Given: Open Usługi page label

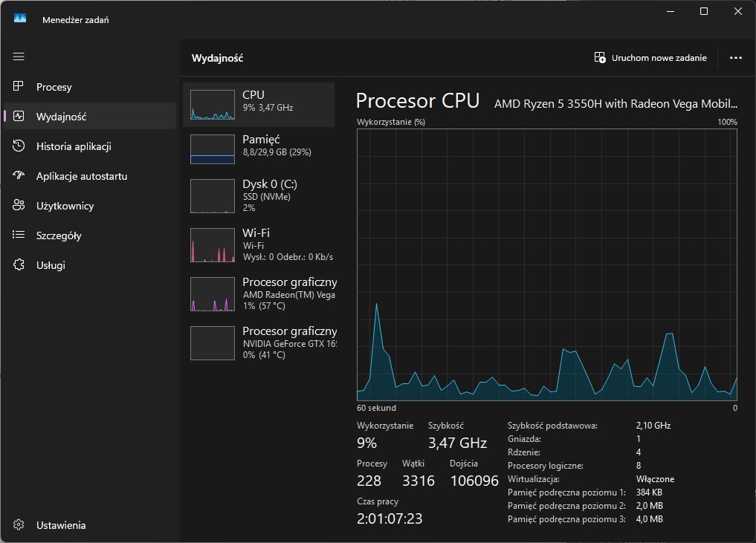Looking at the screenshot, I should [x=51, y=265].
